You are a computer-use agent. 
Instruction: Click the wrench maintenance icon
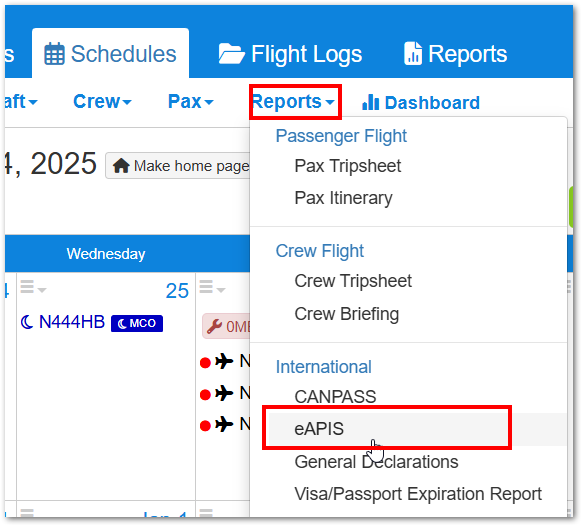[x=214, y=327]
